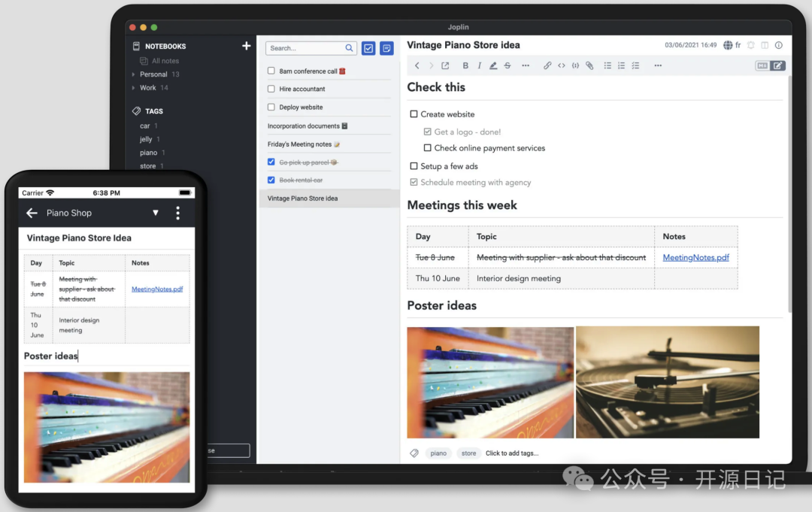Add a new notebook with plus icon
812x512 pixels.
click(246, 46)
